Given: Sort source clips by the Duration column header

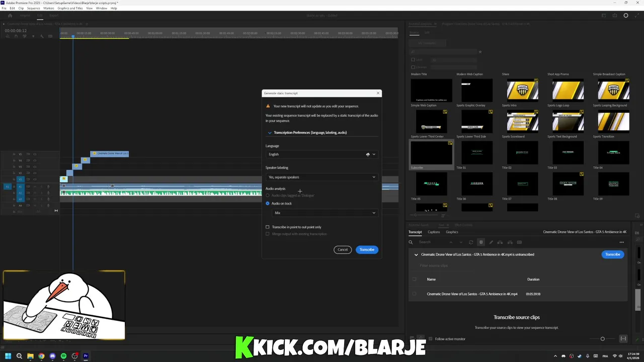Looking at the screenshot, I should [x=533, y=280].
